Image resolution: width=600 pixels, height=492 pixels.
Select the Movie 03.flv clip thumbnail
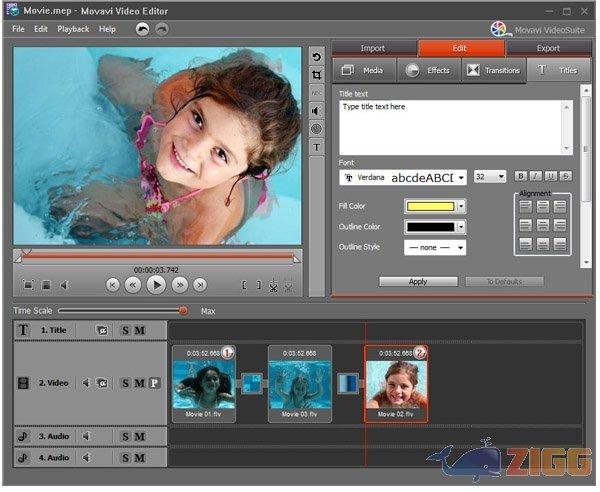tap(300, 384)
